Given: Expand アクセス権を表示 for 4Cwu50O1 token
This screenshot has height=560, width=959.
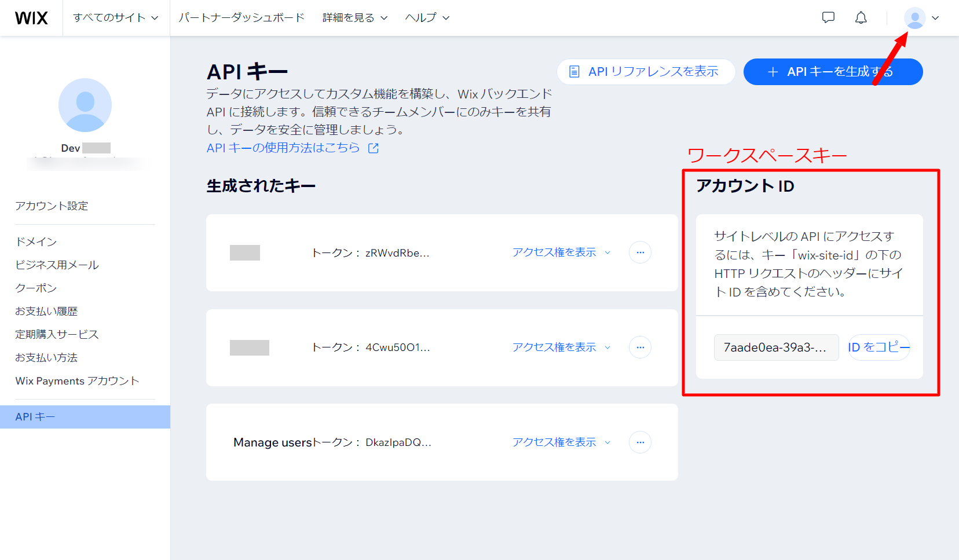Looking at the screenshot, I should [x=561, y=347].
